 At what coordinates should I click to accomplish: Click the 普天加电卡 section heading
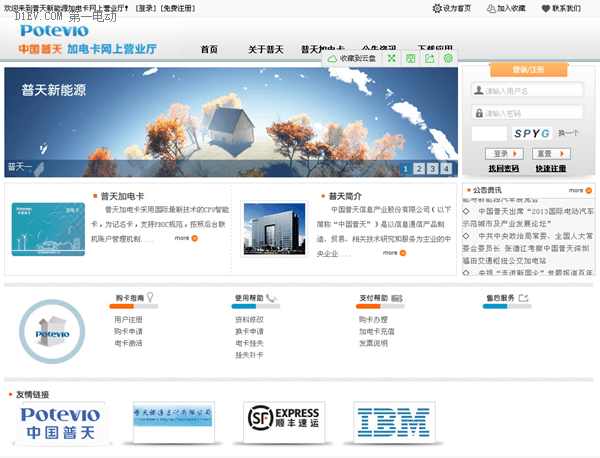coord(122,196)
